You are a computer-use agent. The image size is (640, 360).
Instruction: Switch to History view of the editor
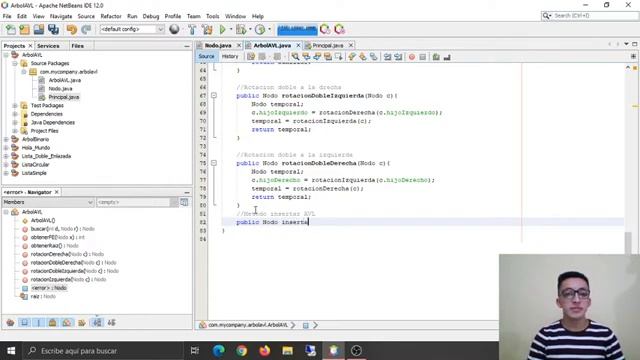230,56
